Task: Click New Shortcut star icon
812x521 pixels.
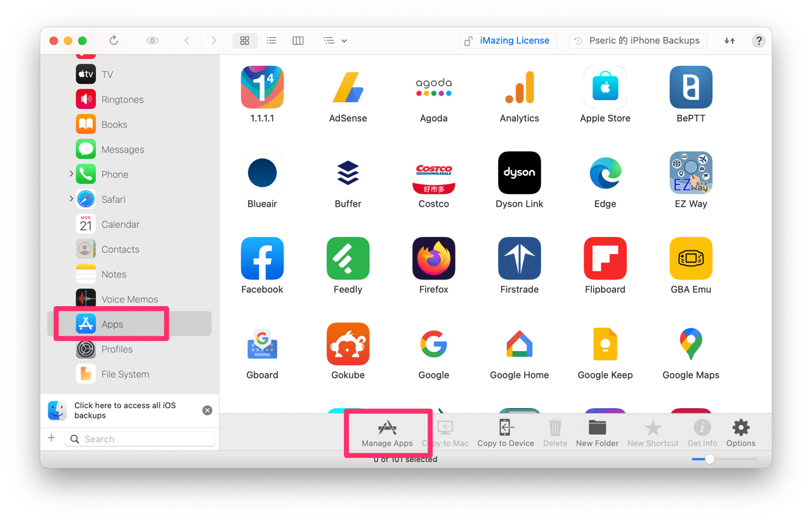Action: tap(653, 434)
